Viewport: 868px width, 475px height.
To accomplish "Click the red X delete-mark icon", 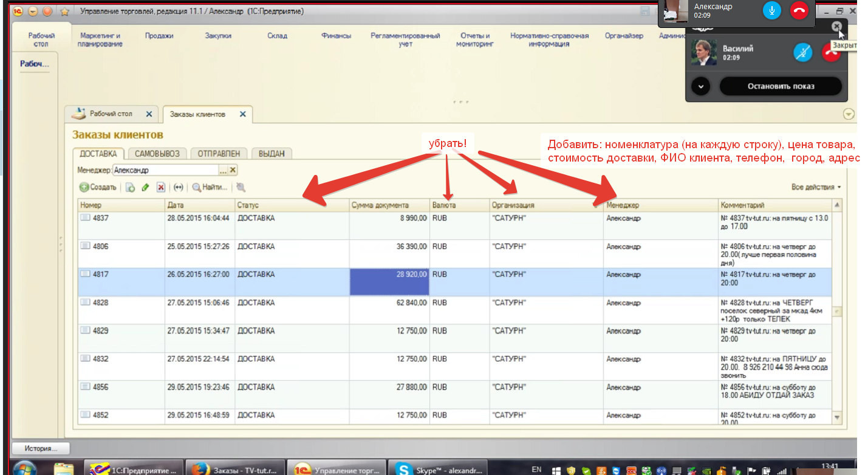I will [160, 188].
